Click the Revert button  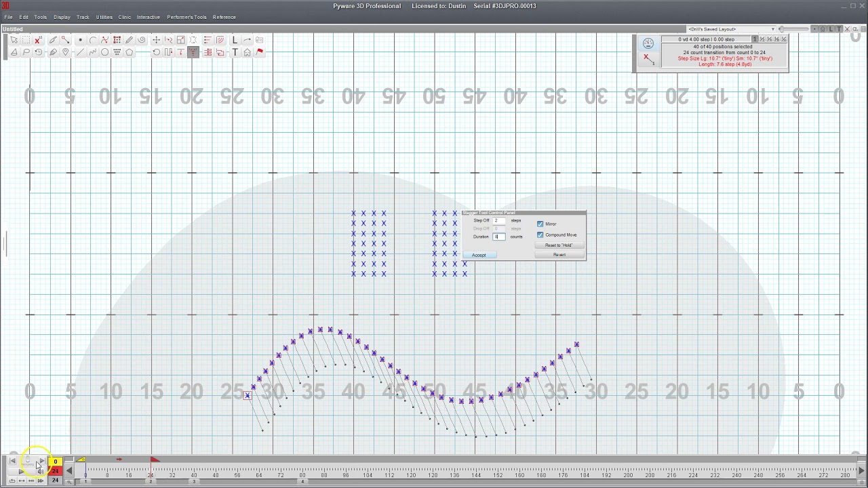(x=559, y=255)
